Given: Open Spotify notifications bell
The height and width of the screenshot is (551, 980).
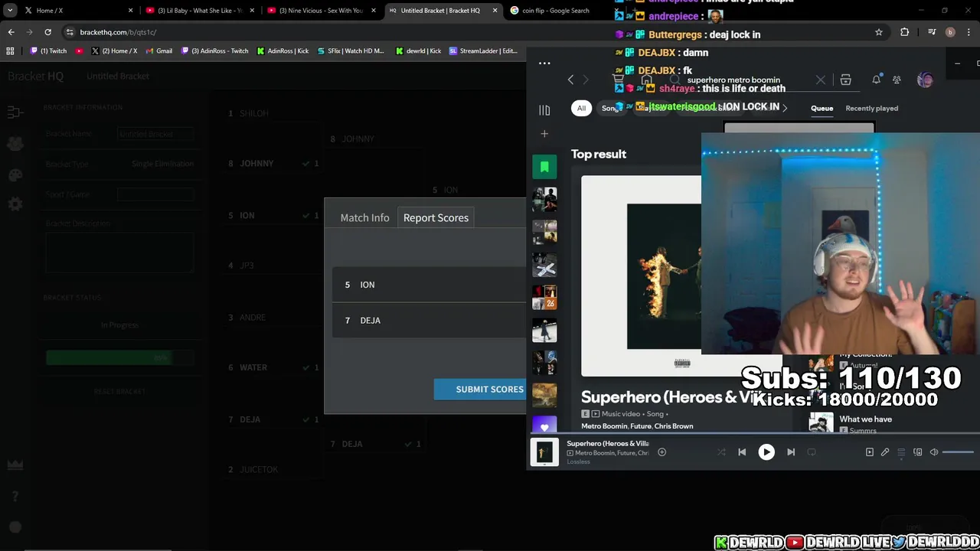Looking at the screenshot, I should click(x=877, y=80).
